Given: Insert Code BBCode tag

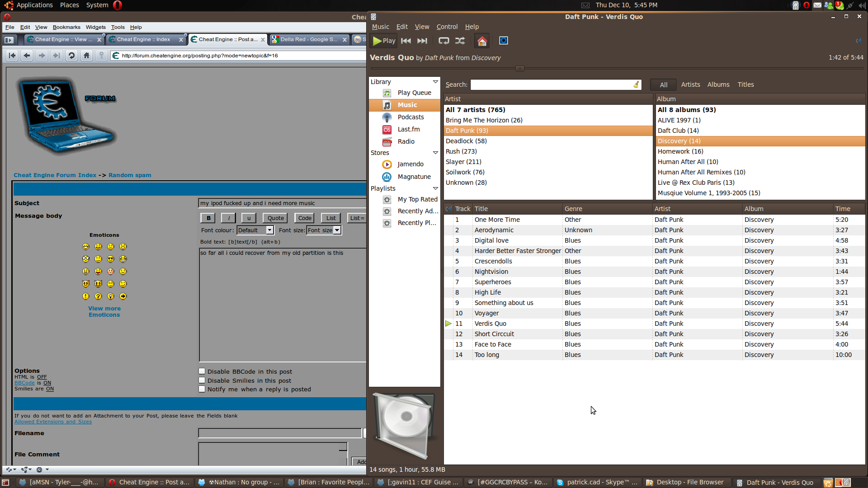Looking at the screenshot, I should (x=305, y=218).
